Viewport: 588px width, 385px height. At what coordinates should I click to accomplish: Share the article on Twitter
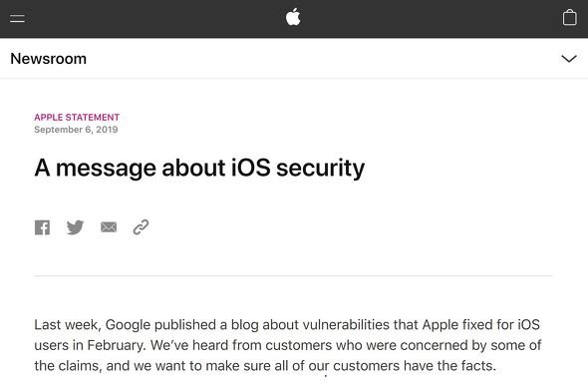(76, 227)
